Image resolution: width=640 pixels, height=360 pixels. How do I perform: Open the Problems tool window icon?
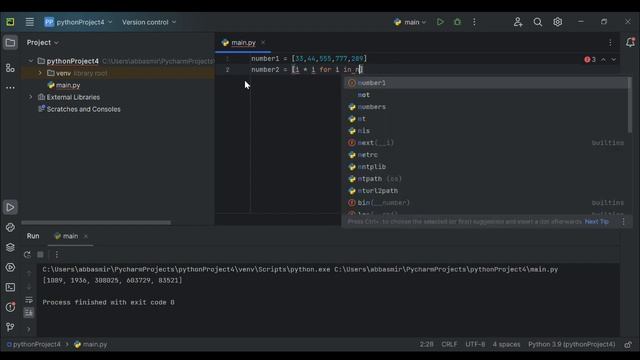pyautogui.click(x=10, y=307)
